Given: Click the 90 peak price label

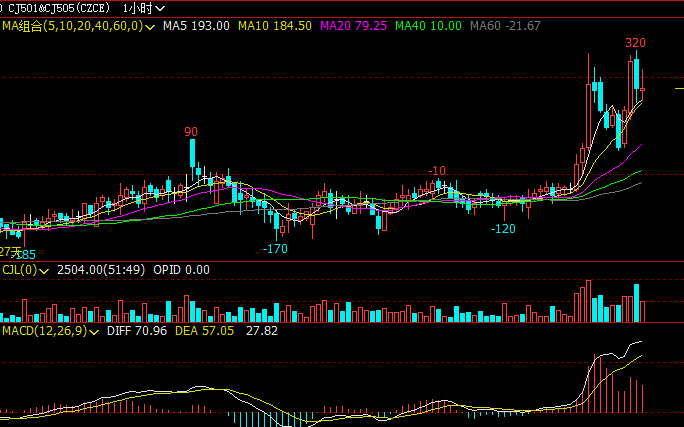Looking at the screenshot, I should point(191,131).
